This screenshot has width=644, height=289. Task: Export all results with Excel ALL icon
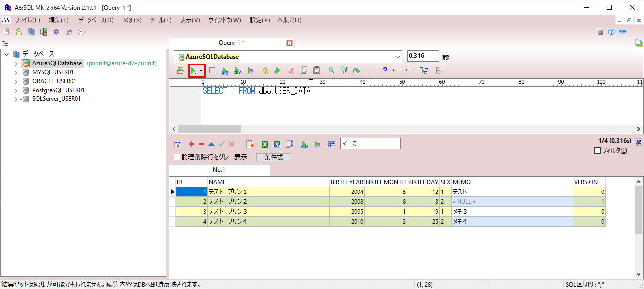(277, 144)
